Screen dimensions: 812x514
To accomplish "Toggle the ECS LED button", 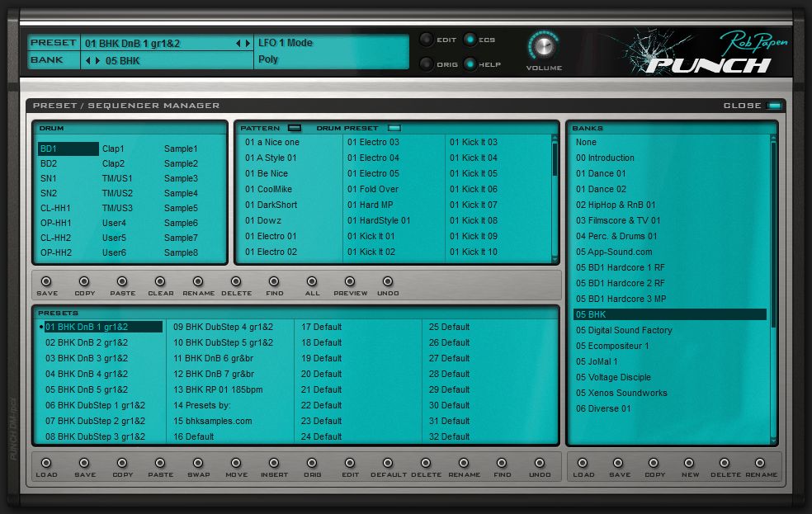I will pyautogui.click(x=470, y=40).
